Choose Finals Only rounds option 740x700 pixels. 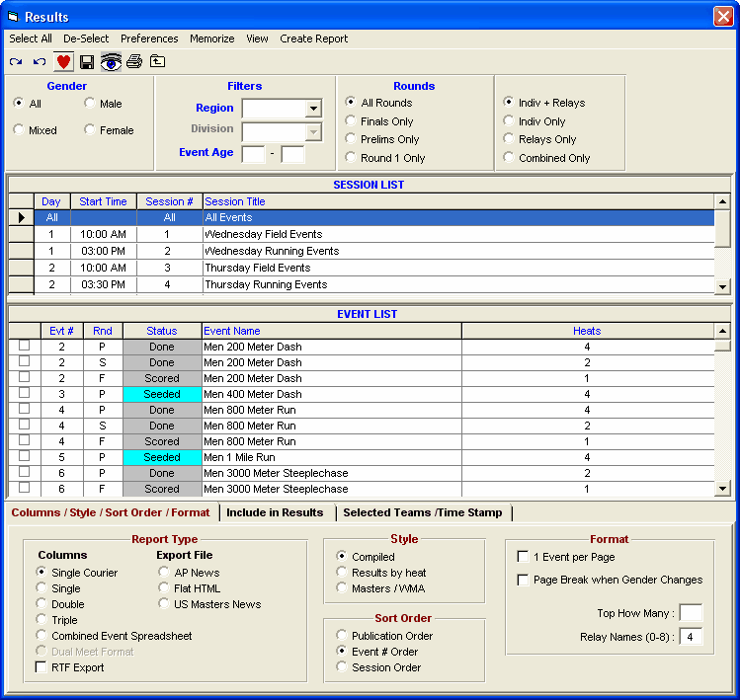[x=350, y=120]
